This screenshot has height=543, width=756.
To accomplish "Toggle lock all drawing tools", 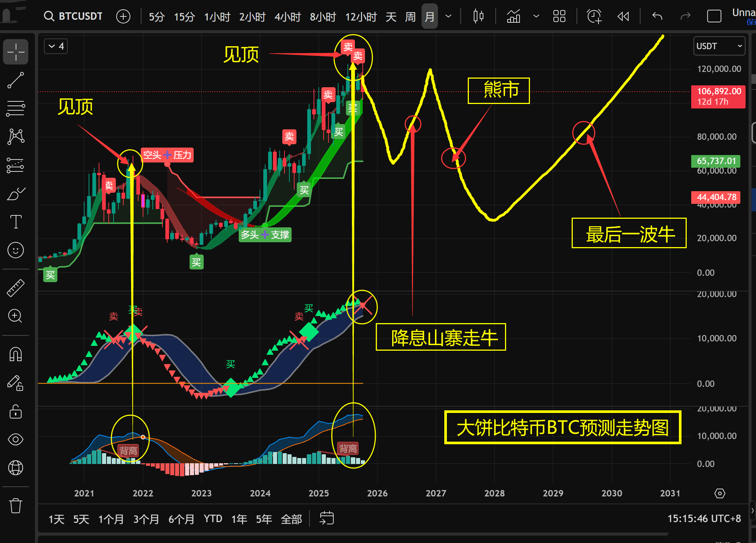I will pyautogui.click(x=16, y=411).
